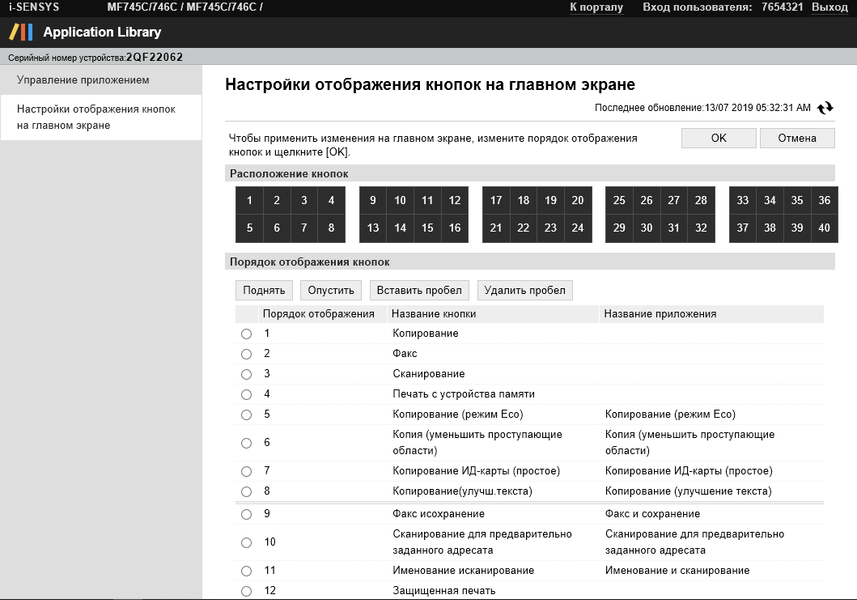Select radio button for row 9 Факс исохранение
This screenshot has width=857, height=600.
point(246,514)
